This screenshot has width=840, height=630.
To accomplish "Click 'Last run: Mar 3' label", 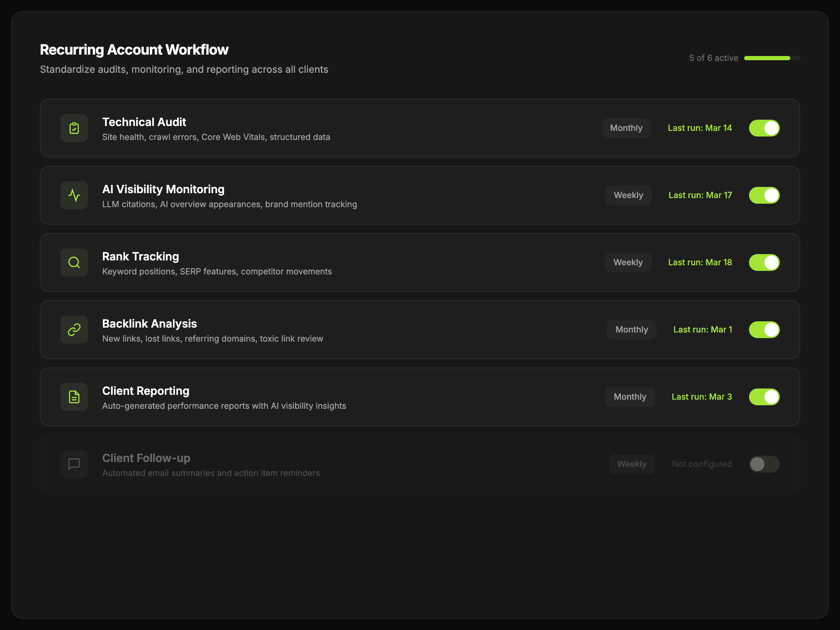I will pyautogui.click(x=701, y=397).
